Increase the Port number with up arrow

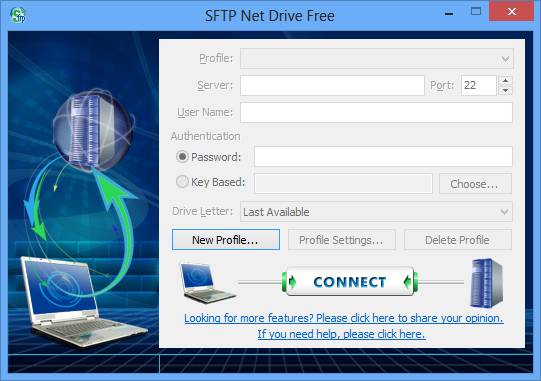click(505, 80)
